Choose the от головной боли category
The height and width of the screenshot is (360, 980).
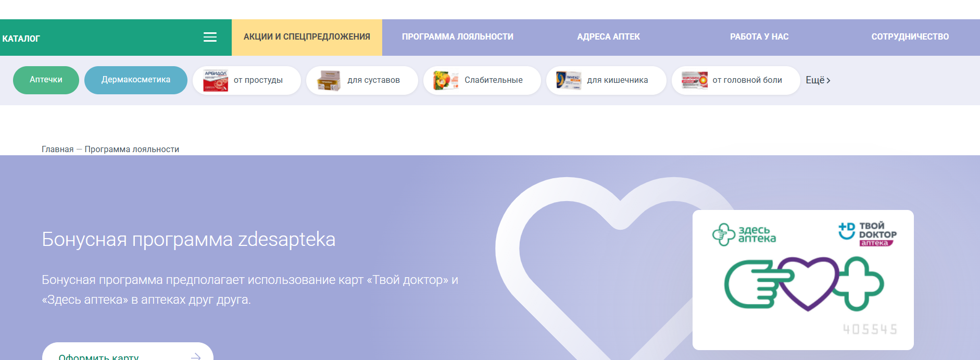[736, 80]
